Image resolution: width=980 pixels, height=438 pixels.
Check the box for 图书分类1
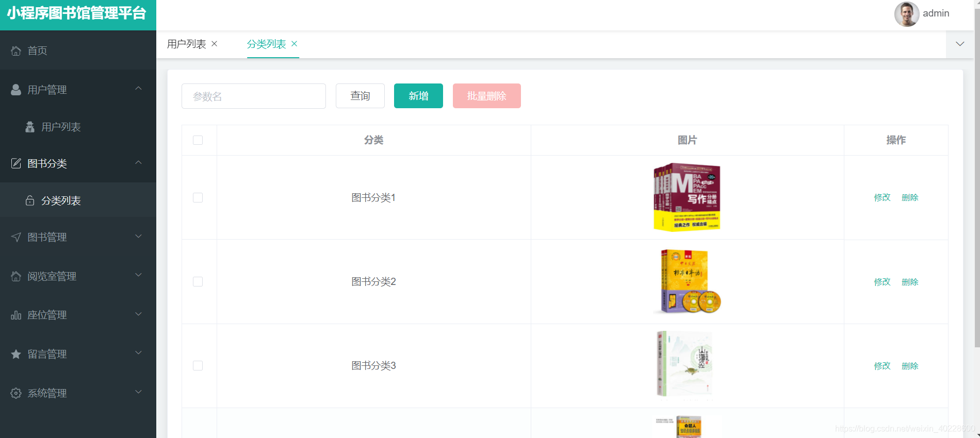pyautogui.click(x=198, y=198)
